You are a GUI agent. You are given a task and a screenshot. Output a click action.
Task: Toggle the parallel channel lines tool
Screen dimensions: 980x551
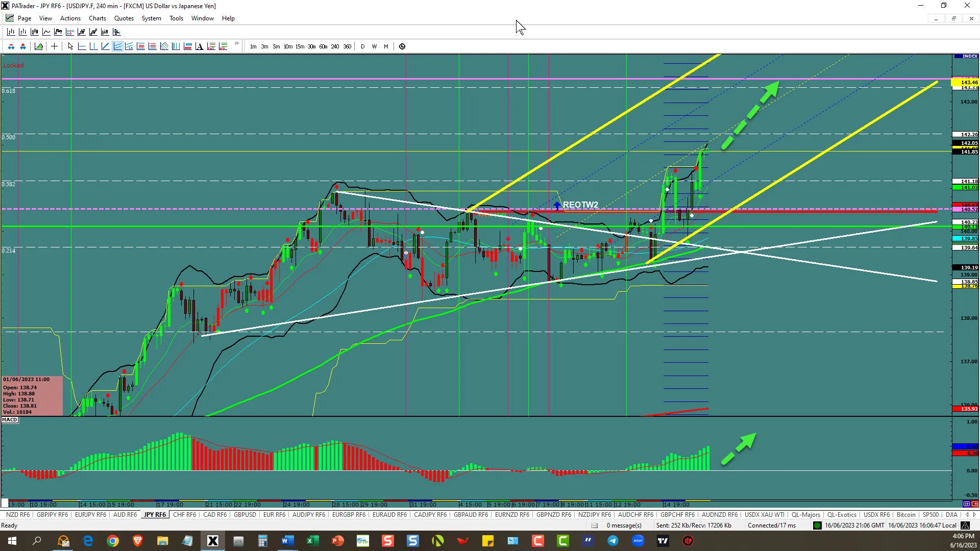coord(117,46)
